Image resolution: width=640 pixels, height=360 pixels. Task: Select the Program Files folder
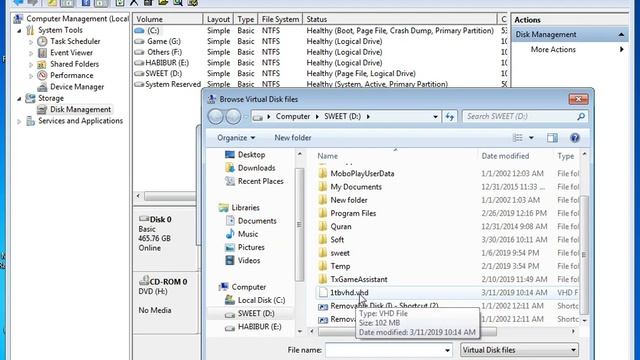(353, 213)
